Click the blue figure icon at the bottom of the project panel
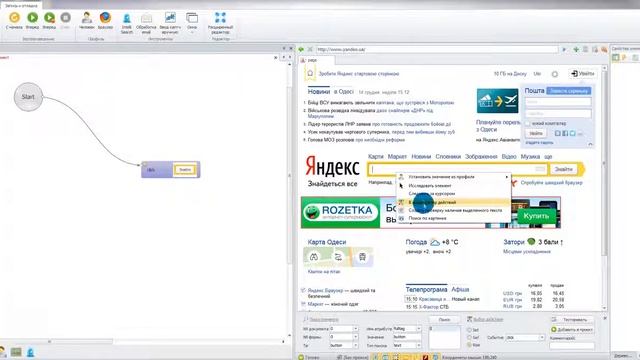 tap(31, 352)
